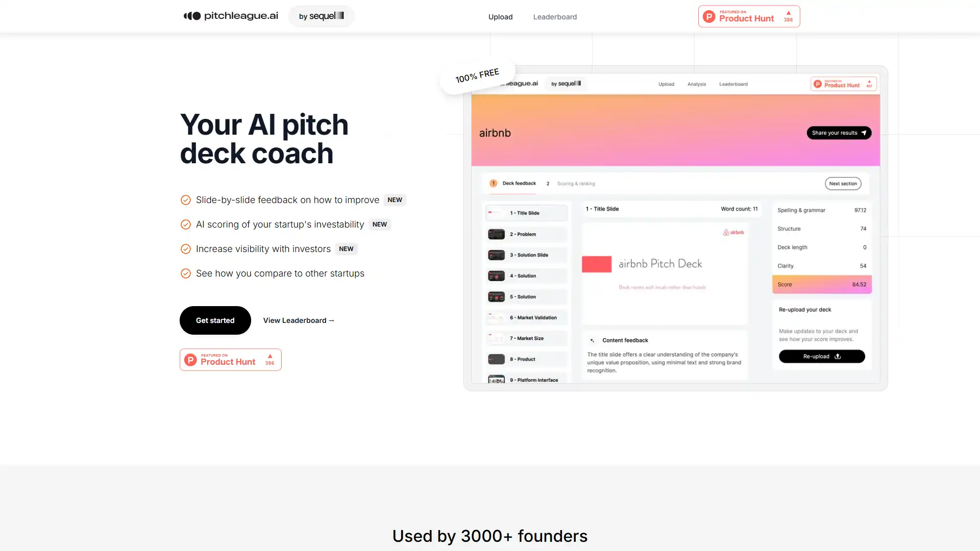Click the check icon next to increase visibility
The height and width of the screenshot is (551, 980).
click(185, 249)
